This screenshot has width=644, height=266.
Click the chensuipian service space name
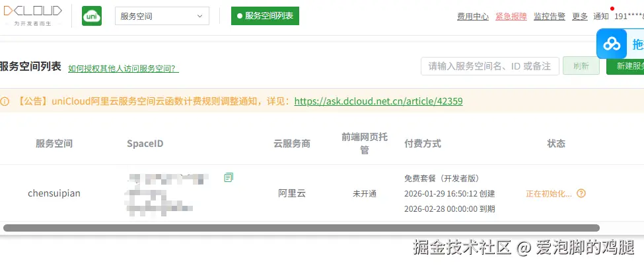pyautogui.click(x=54, y=193)
